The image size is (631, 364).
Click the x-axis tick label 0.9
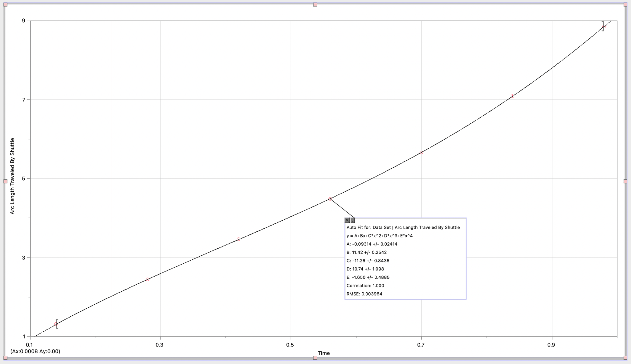click(x=552, y=345)
